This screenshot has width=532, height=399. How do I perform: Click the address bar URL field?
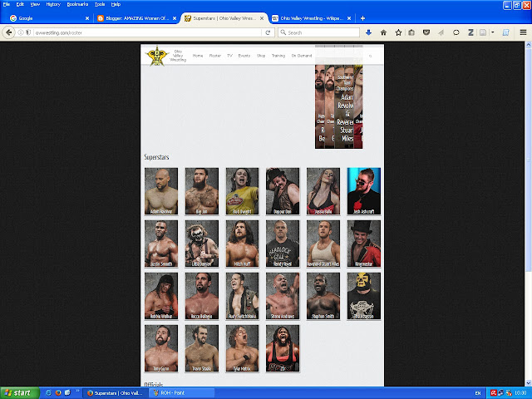pyautogui.click(x=146, y=32)
